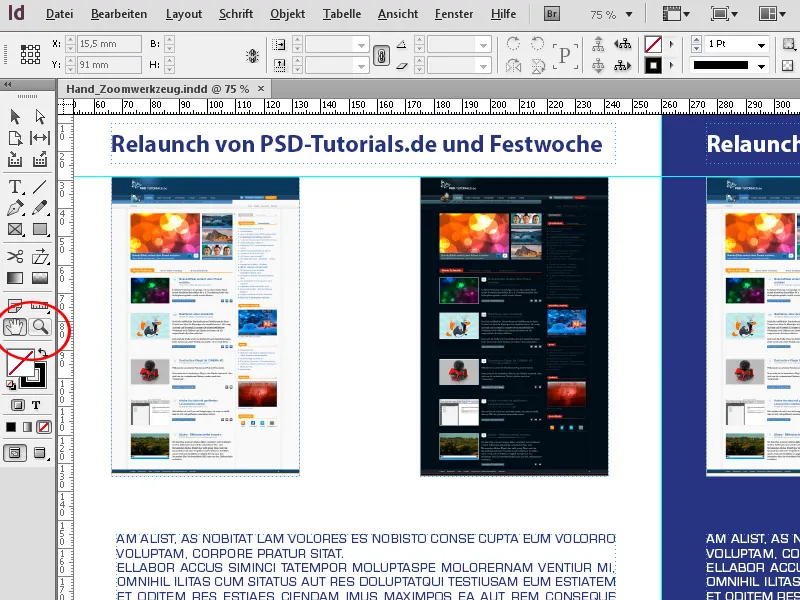The image size is (800, 600).
Task: Close the Hand_Zoomwerkzeug.indd tab
Action: (261, 89)
